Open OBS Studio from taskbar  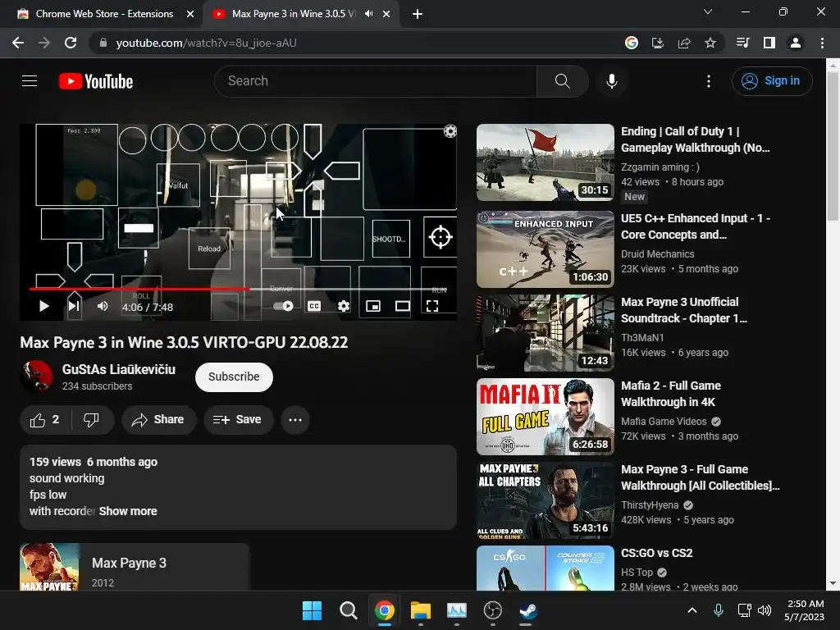492,610
